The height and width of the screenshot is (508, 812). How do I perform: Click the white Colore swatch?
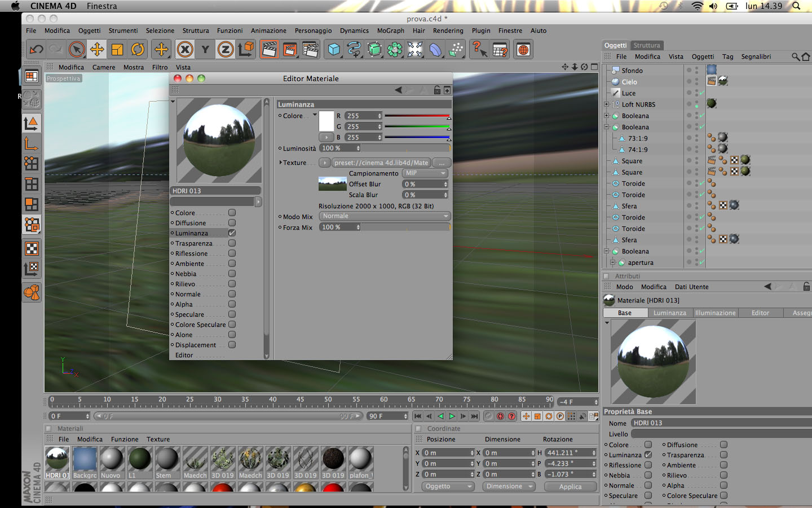point(326,121)
